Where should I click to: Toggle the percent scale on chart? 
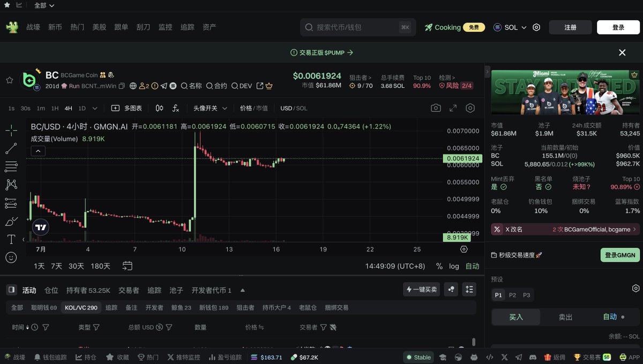[439, 266]
